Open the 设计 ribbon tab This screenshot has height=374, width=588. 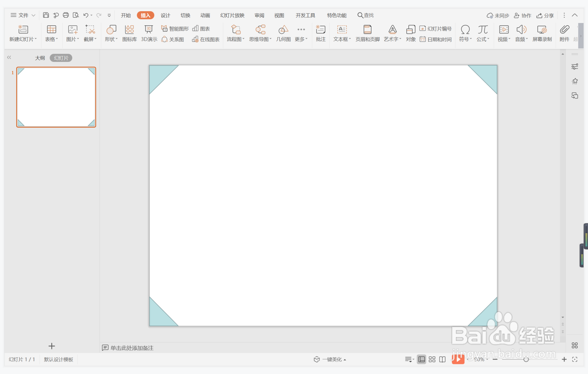tap(165, 15)
